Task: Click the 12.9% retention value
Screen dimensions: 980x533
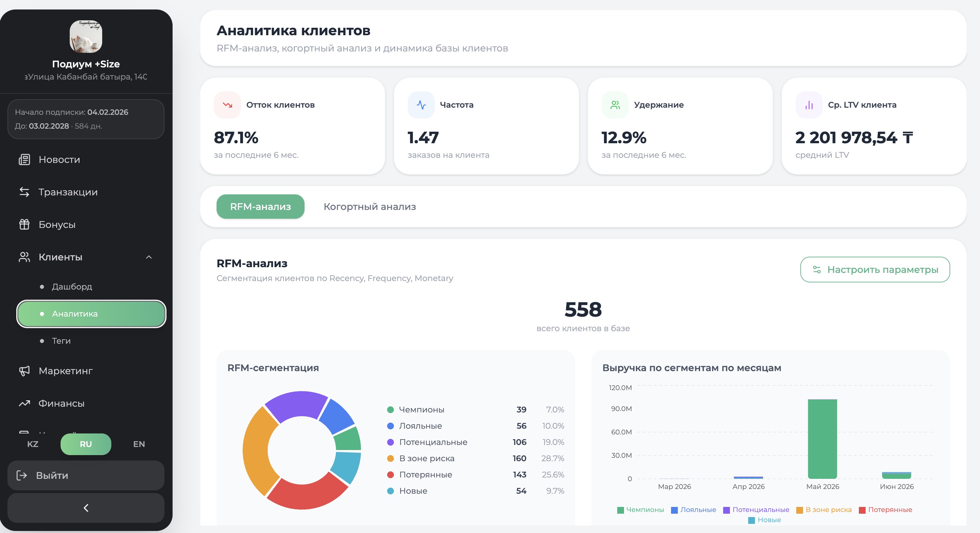Action: [624, 137]
